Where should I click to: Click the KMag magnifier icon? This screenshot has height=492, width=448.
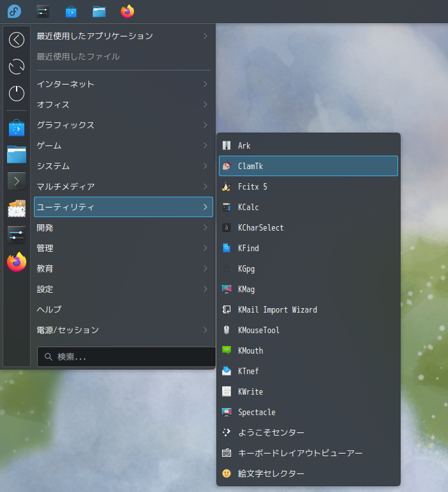(x=227, y=289)
